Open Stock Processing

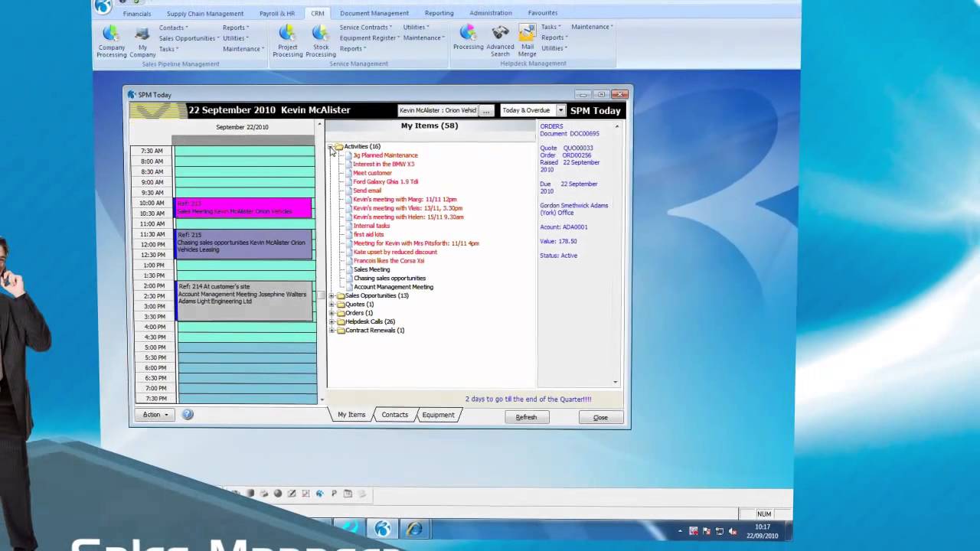pos(320,41)
